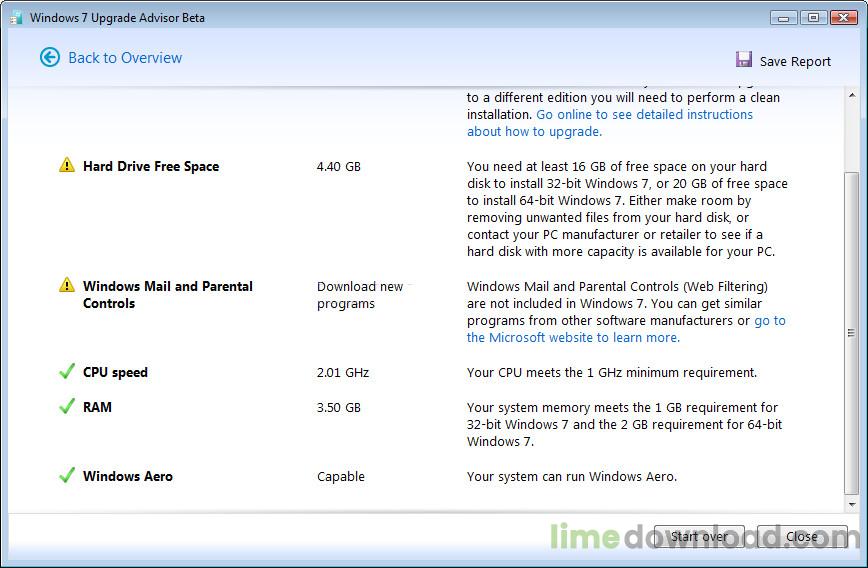The width and height of the screenshot is (868, 568).
Task: Open the 'Go online to see detailed instructions' link
Action: click(x=609, y=123)
